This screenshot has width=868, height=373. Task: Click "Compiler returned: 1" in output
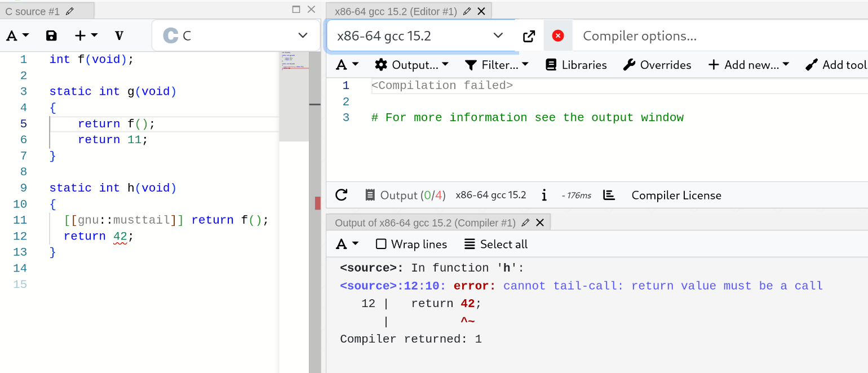click(411, 339)
